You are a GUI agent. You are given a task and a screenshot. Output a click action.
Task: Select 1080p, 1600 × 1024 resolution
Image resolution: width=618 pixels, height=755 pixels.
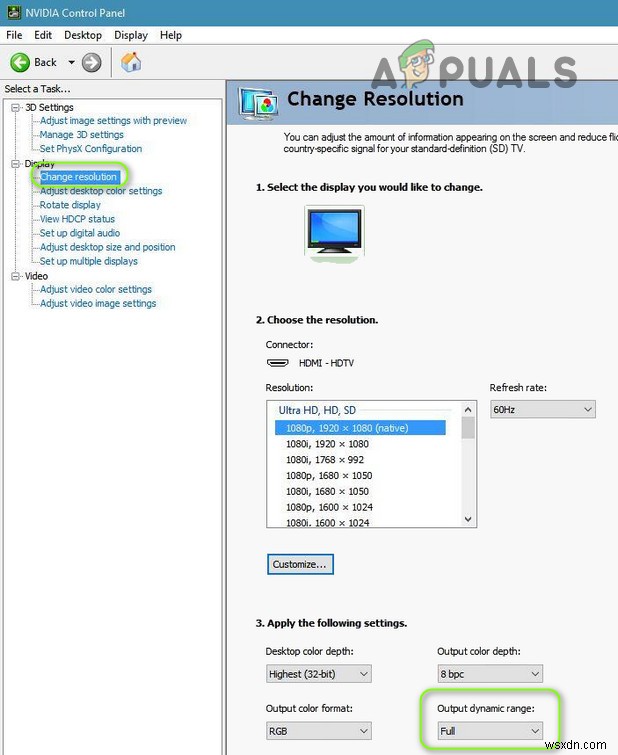329,507
